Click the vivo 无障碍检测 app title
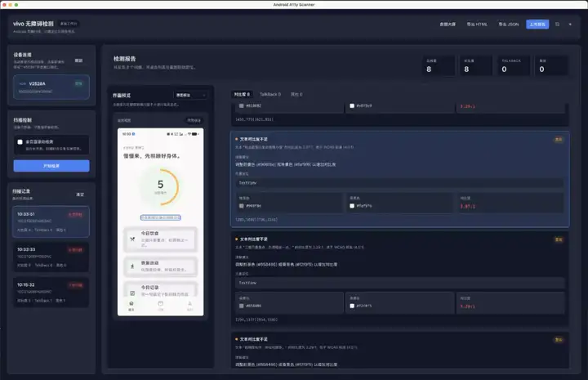588x380 pixels. tap(33, 24)
